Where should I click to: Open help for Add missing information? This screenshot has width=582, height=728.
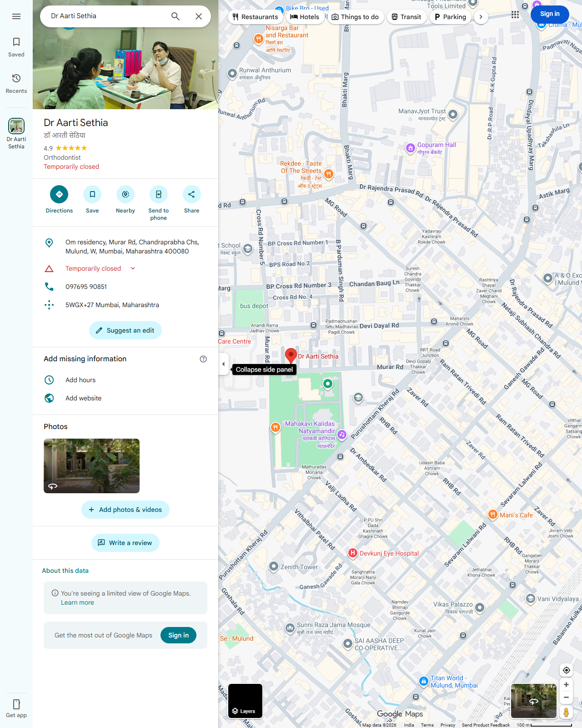click(203, 359)
